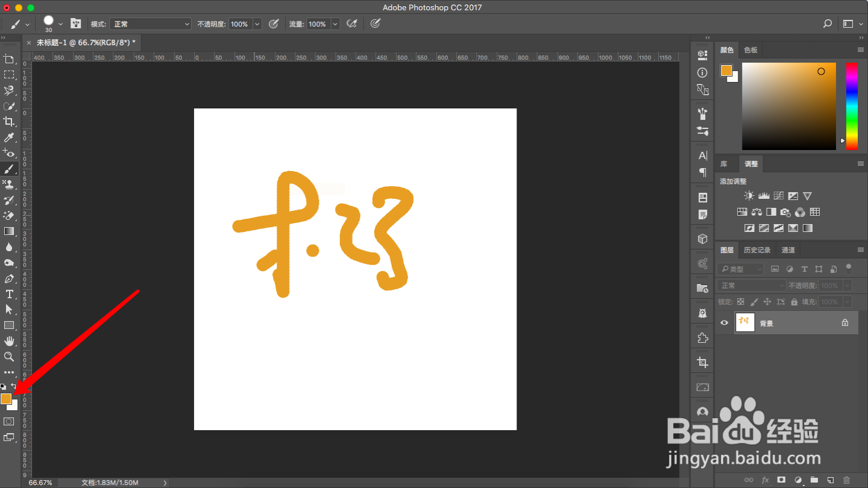Delete layer trash button
This screenshot has height=488, width=868.
coord(846,480)
